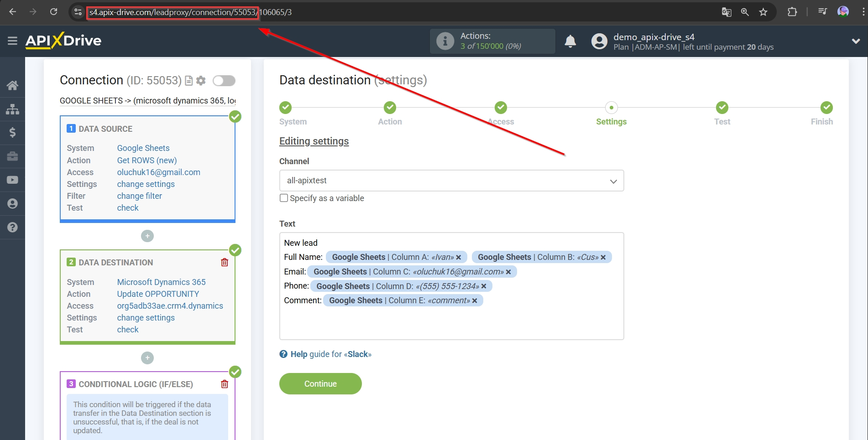The image size is (868, 440).
Task: Click change filter in Data Source
Action: pos(140,196)
